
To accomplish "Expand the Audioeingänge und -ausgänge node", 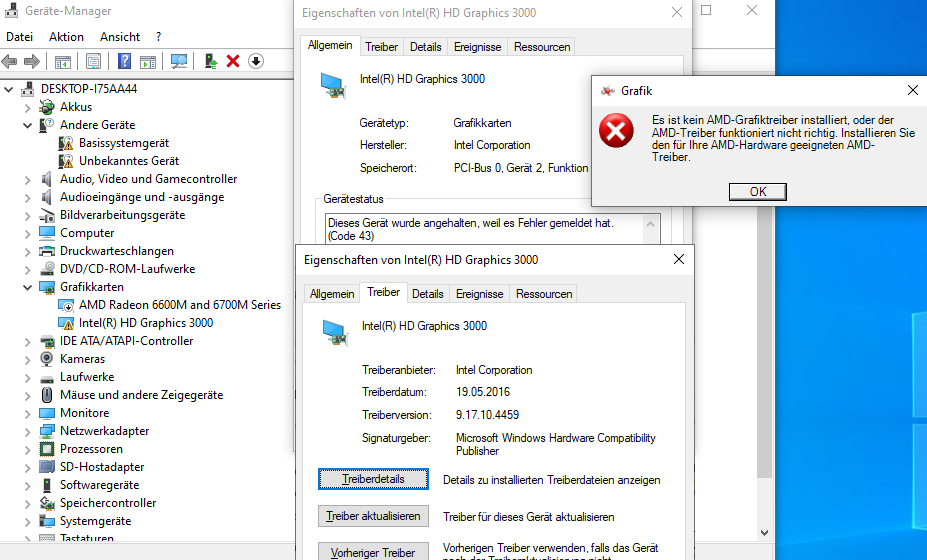I will click(27, 198).
